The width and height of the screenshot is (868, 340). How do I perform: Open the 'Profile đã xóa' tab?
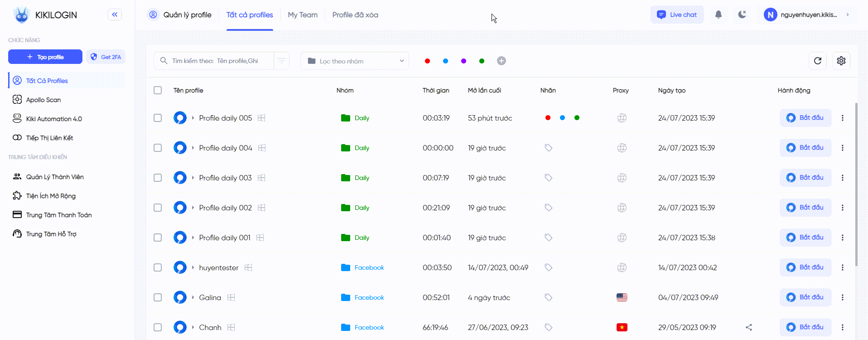pos(355,15)
